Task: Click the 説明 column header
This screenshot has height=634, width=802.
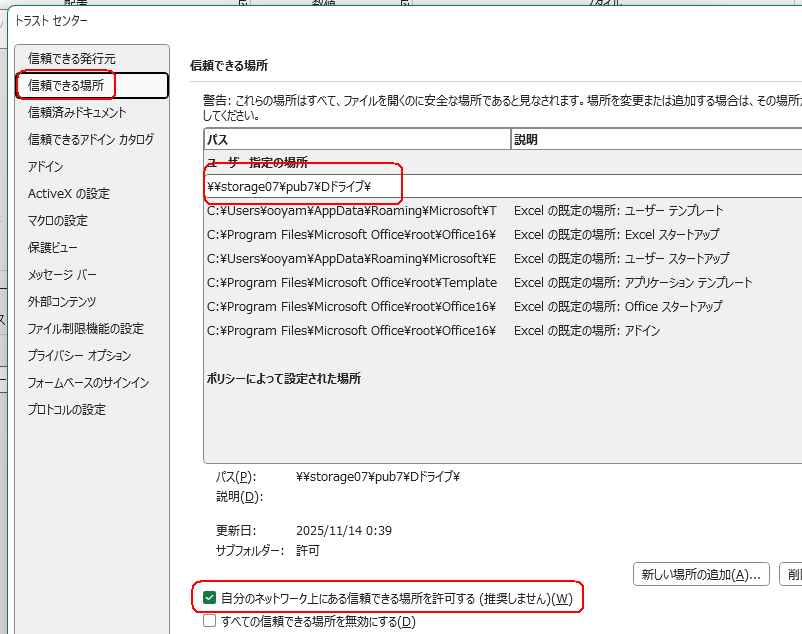Action: [655, 140]
